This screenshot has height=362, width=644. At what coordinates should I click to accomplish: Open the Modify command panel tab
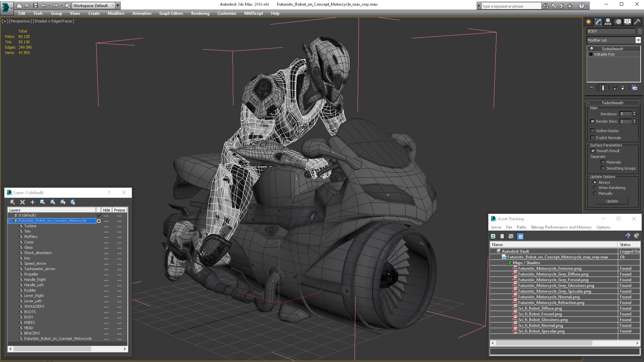[598, 22]
